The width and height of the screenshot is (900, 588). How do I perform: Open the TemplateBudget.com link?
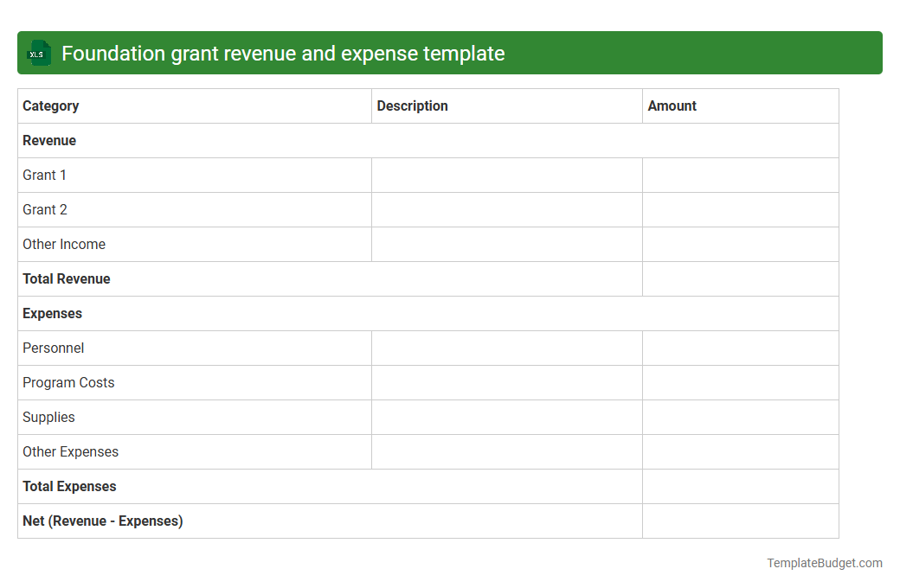click(824, 563)
